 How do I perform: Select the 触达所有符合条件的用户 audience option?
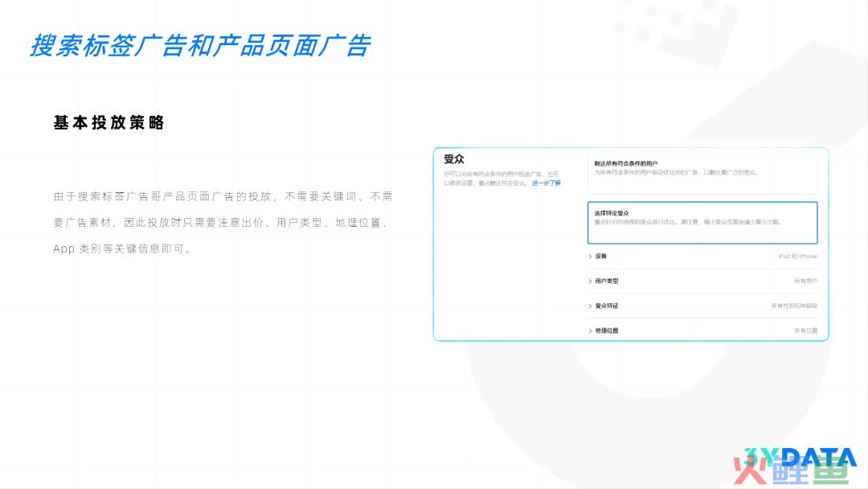pyautogui.click(x=702, y=173)
